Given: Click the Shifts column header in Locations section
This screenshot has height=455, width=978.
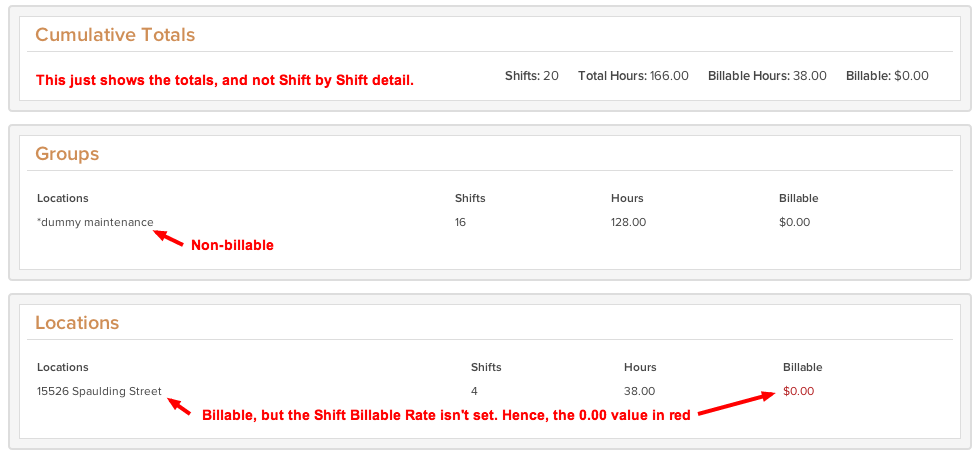Looking at the screenshot, I should [x=486, y=367].
